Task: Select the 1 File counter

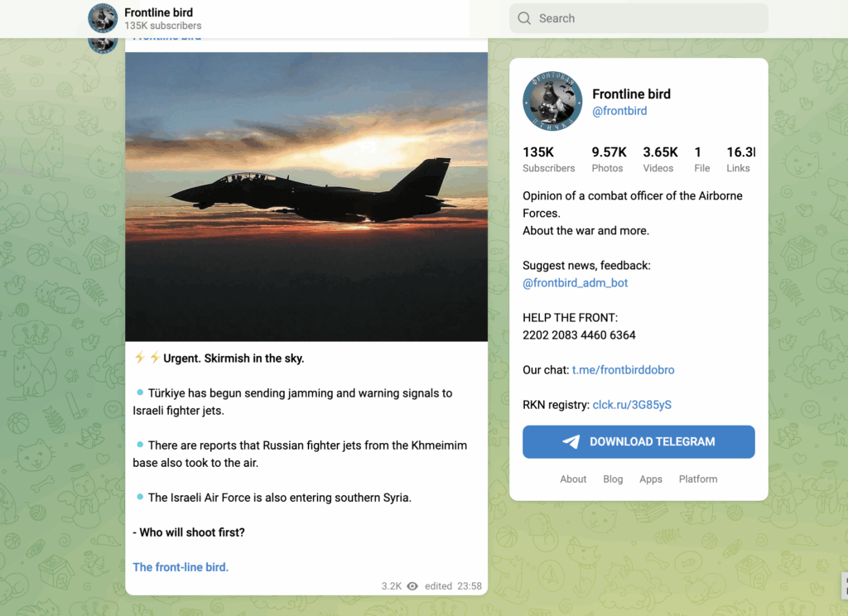Action: (x=701, y=160)
